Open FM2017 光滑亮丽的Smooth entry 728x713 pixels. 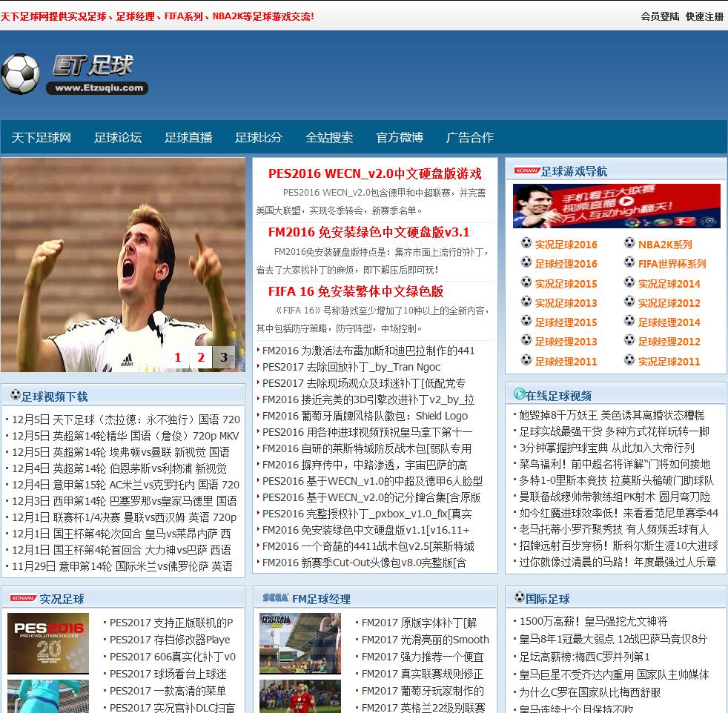tap(426, 640)
